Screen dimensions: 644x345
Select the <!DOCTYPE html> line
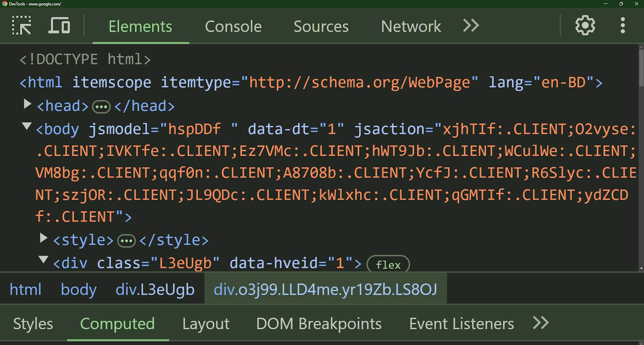[85, 60]
